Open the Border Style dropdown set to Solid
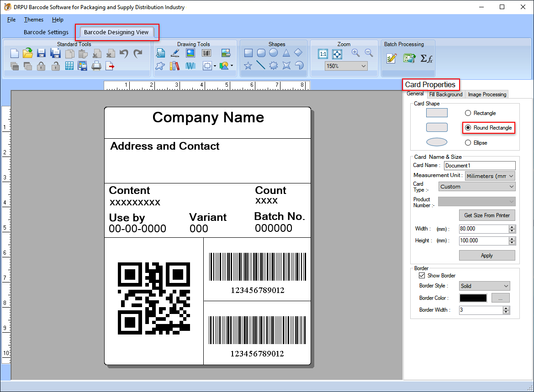 pyautogui.click(x=484, y=286)
